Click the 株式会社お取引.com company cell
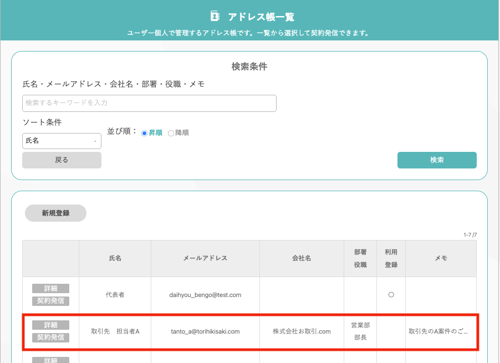The image size is (500, 363). pyautogui.click(x=302, y=331)
